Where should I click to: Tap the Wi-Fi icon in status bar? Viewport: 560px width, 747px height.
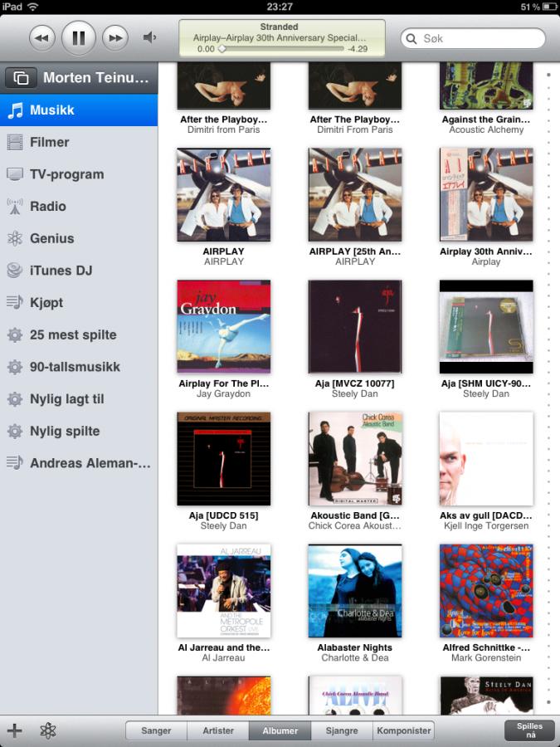pos(32,7)
